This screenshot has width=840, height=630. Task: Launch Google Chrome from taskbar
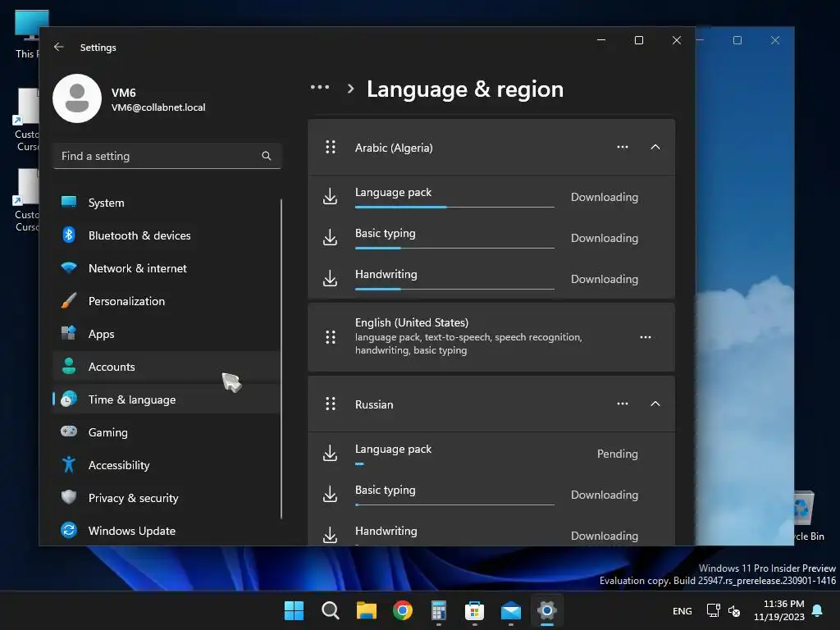(402, 610)
